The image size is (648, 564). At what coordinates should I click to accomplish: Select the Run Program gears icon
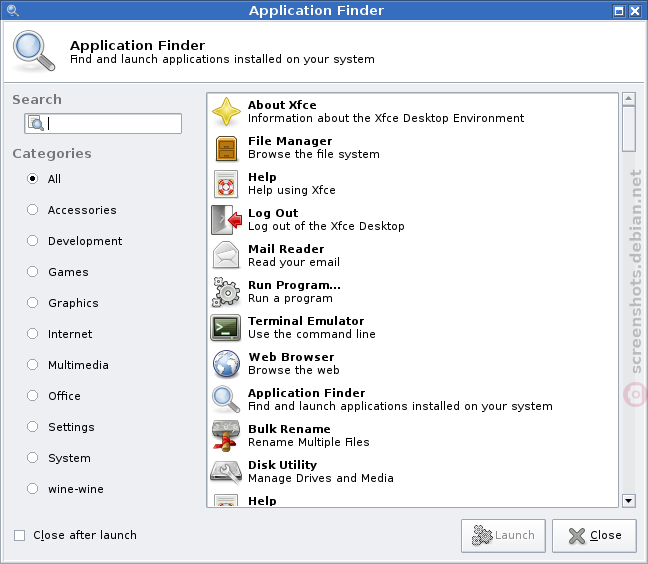pyautogui.click(x=226, y=292)
